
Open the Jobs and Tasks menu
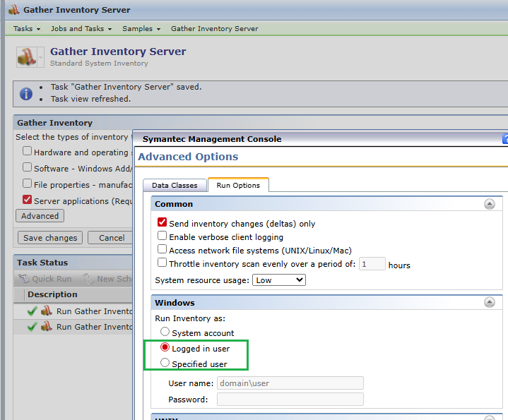tap(81, 28)
